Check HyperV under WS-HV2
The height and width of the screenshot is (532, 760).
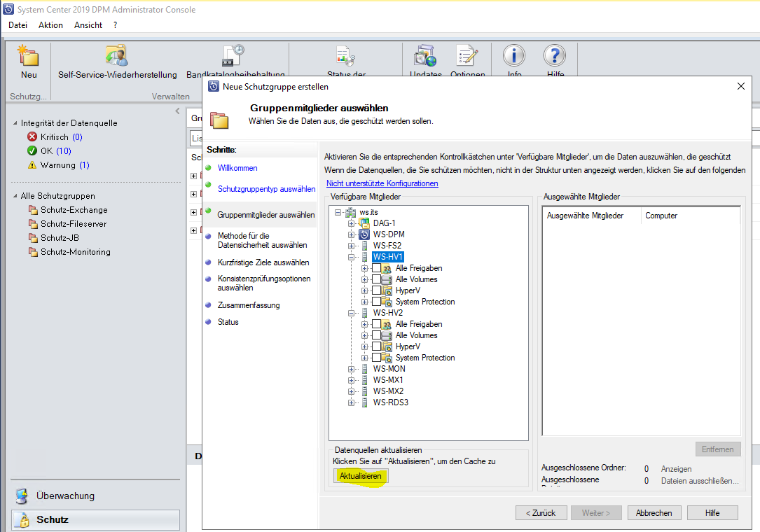(x=377, y=346)
